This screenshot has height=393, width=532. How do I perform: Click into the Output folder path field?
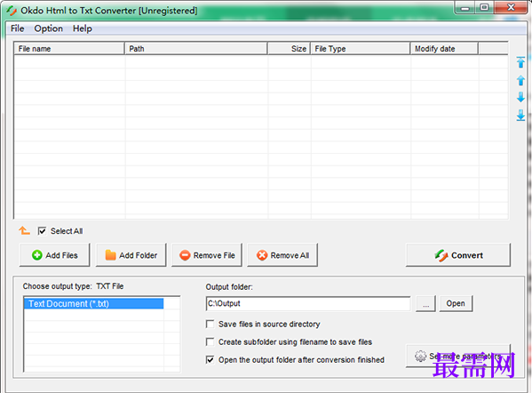click(308, 303)
